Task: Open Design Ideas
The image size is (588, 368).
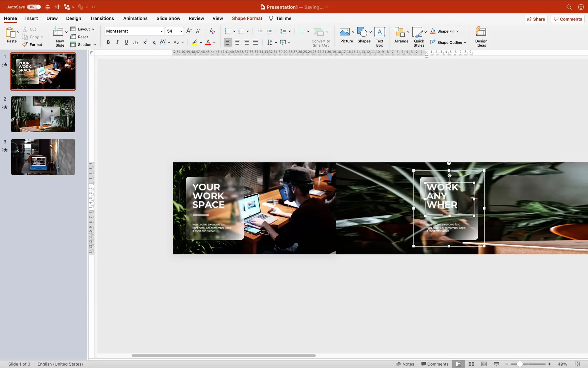Action: (x=481, y=36)
